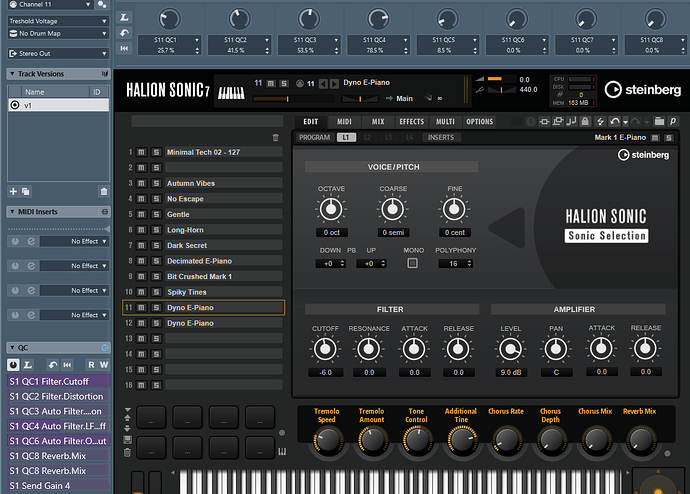This screenshot has height=494, width=690.
Task: Open the multi-program folder icon
Action: (x=659, y=121)
